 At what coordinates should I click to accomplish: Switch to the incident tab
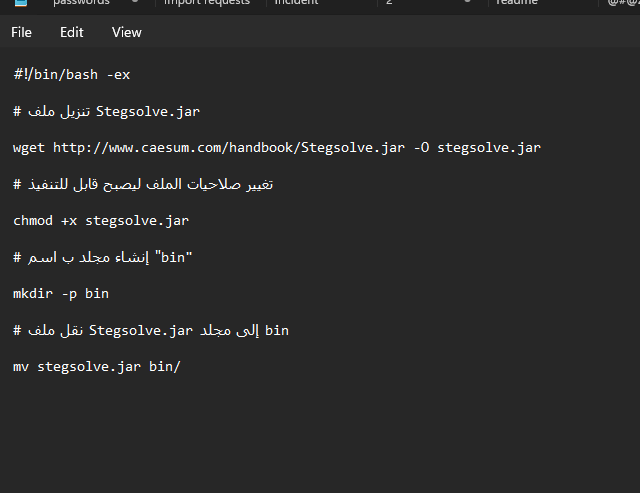pyautogui.click(x=296, y=2)
